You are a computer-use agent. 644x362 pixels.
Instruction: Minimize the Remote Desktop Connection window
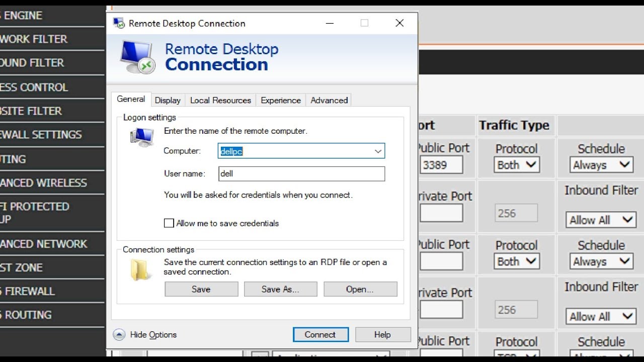point(330,23)
